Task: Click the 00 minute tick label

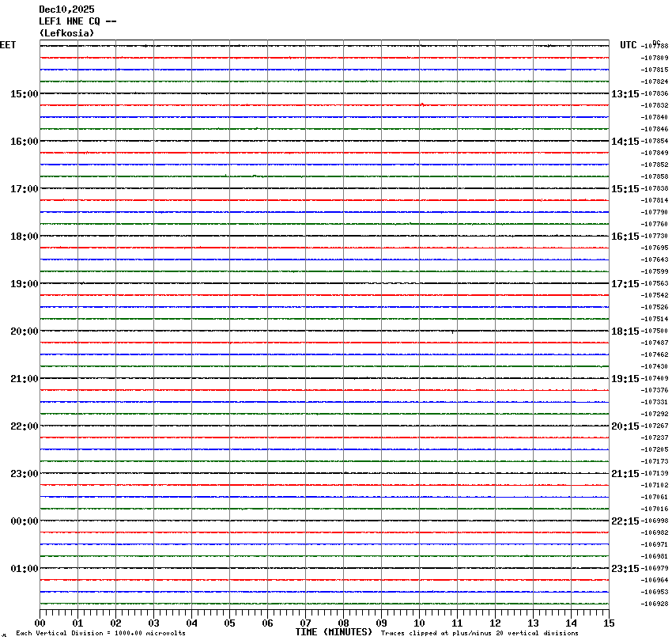Action: coord(40,623)
